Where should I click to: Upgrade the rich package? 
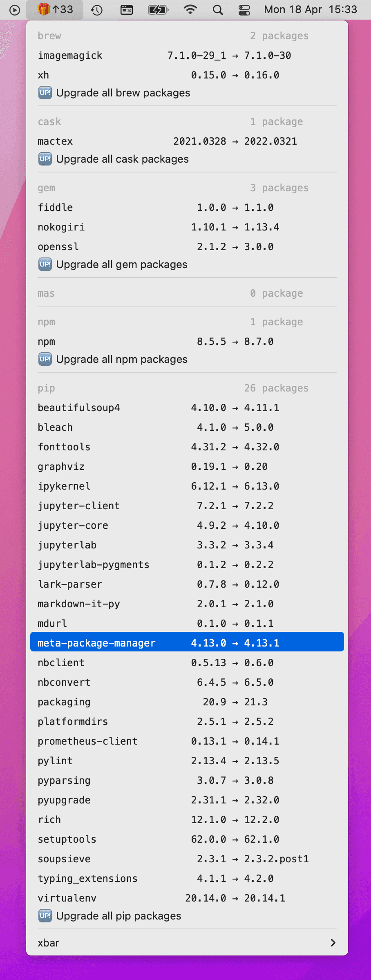coord(187,820)
